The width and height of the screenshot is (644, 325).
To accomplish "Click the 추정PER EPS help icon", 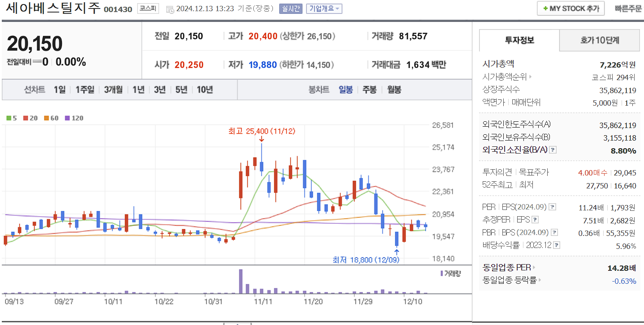I will 535,219.
